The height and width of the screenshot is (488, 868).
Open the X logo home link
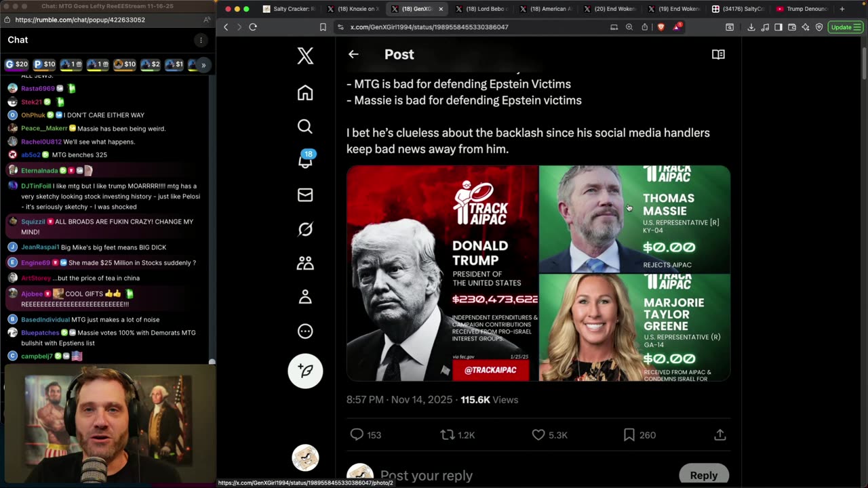tap(305, 56)
